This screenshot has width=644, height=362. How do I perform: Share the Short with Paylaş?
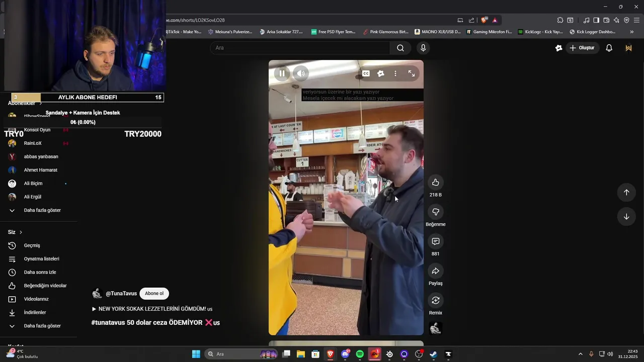(x=436, y=271)
